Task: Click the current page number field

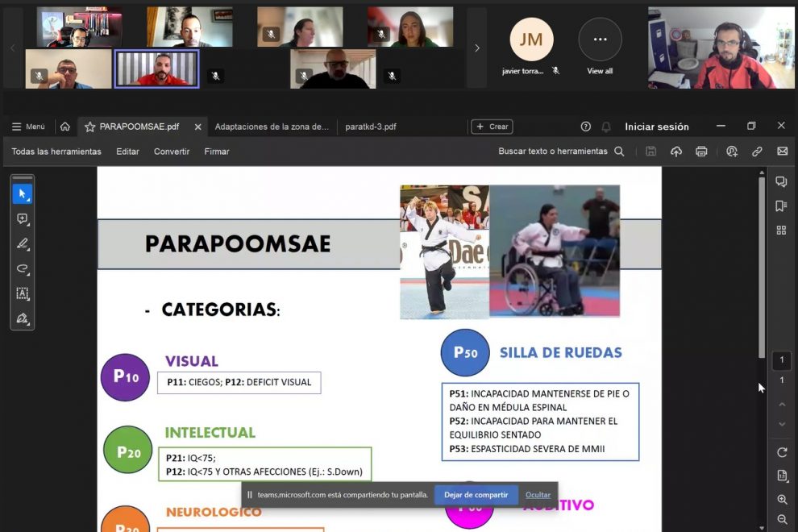Action: click(781, 360)
